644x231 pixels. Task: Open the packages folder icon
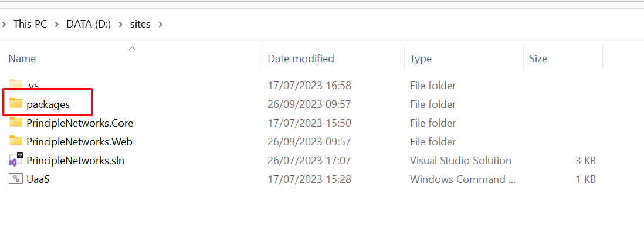click(x=16, y=103)
